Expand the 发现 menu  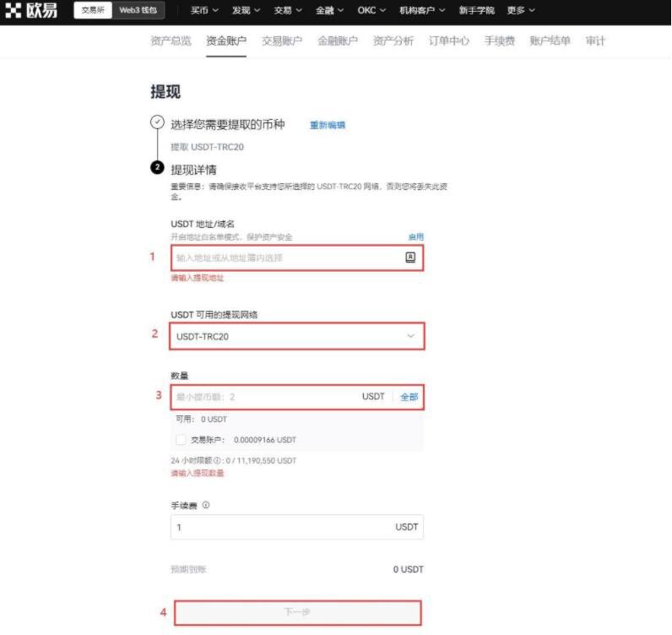[246, 10]
